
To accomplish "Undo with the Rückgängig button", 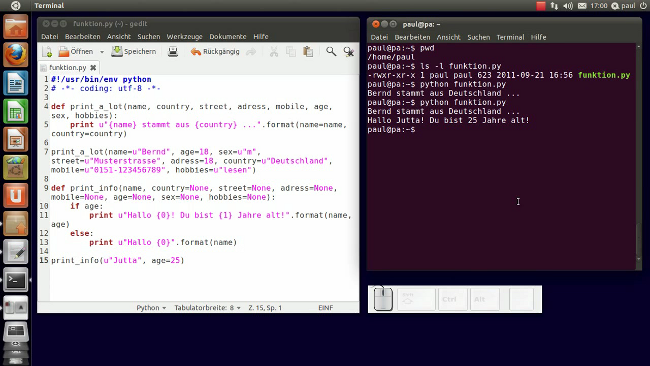I will click(215, 52).
